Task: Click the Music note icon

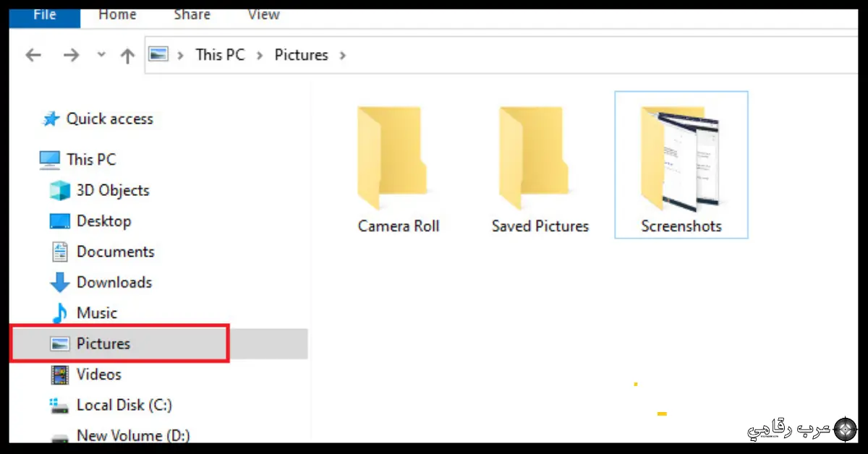Action: pos(59,313)
